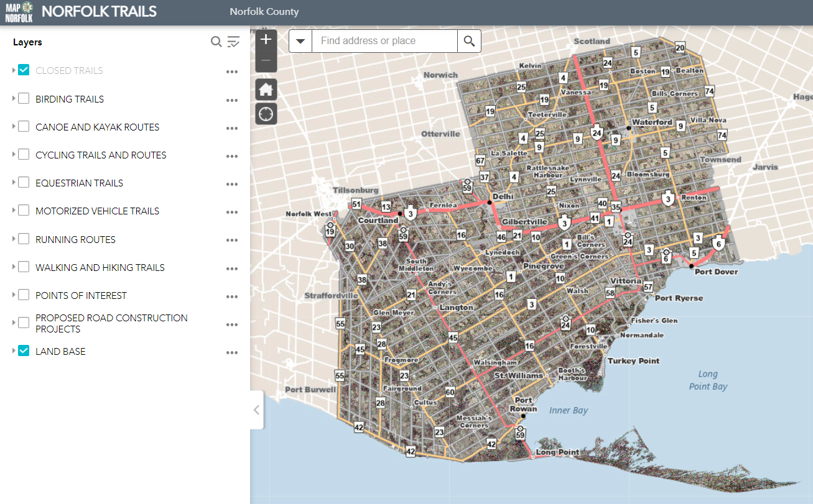
Task: Uncheck the Land Base layer
Action: click(x=24, y=351)
